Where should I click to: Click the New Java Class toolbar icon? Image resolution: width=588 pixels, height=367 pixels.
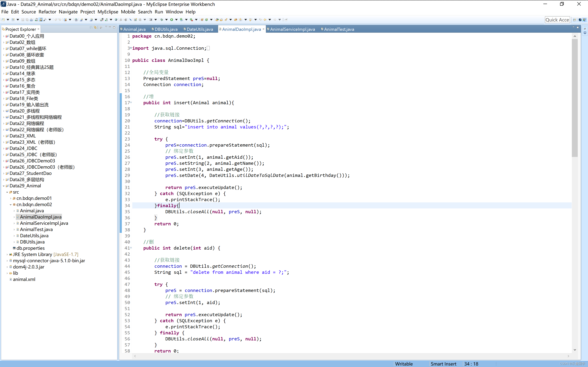click(206, 20)
